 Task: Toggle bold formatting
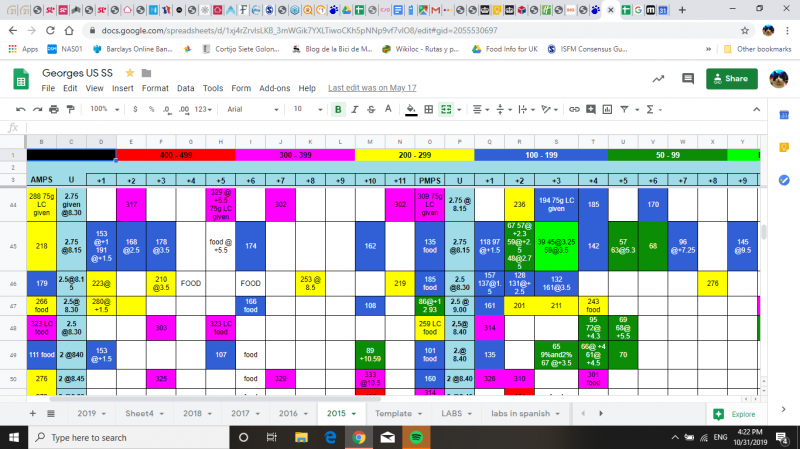point(339,109)
